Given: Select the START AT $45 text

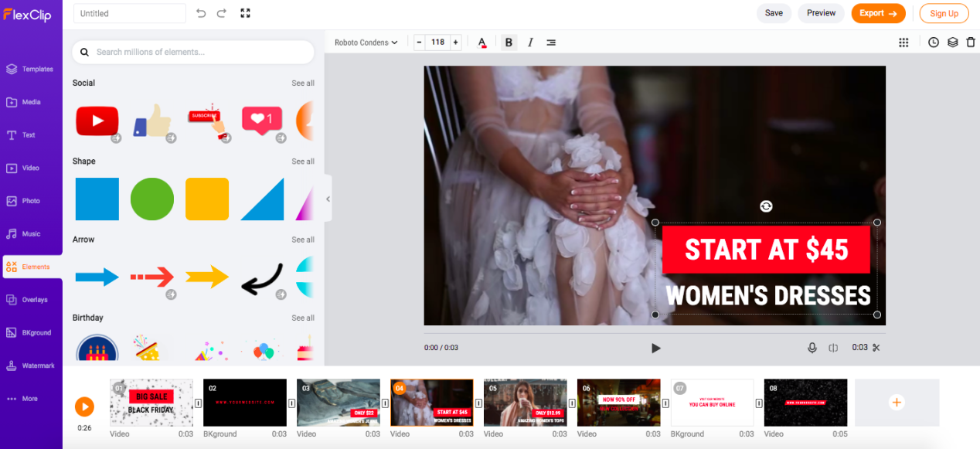Looking at the screenshot, I should point(767,250).
